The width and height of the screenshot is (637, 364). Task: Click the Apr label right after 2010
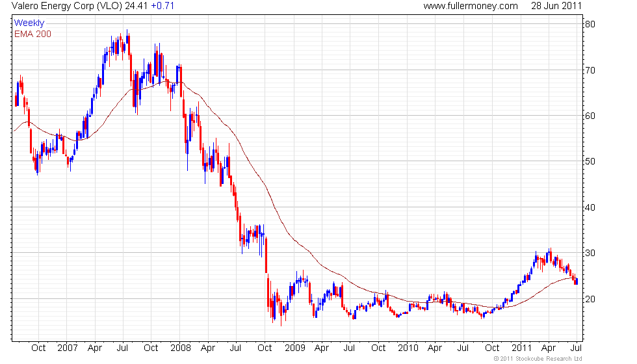click(x=435, y=348)
